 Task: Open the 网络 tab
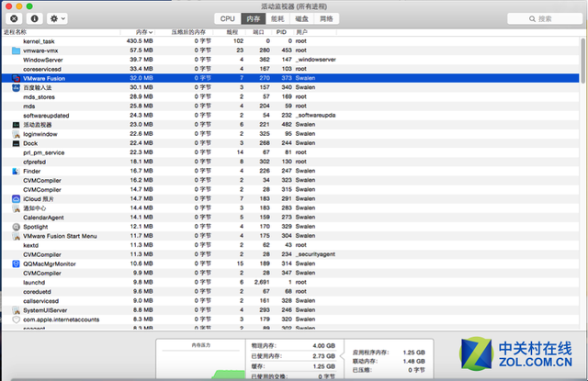coord(326,18)
